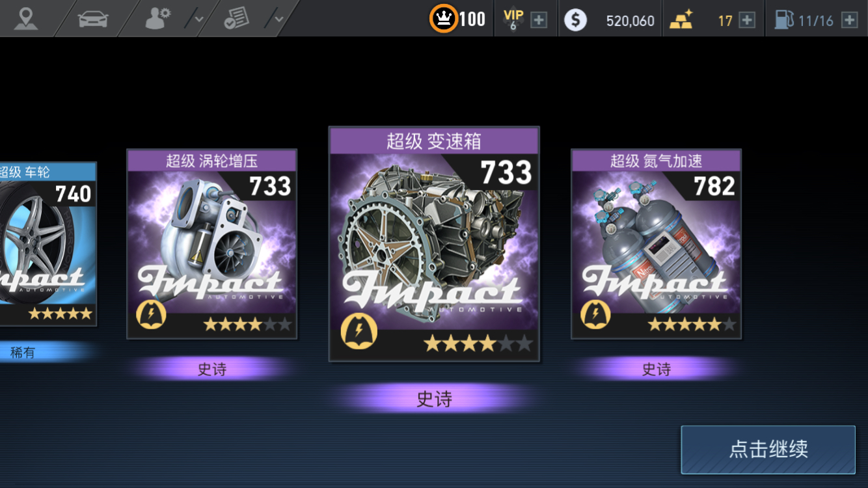The width and height of the screenshot is (868, 488).
Task: Open the map location pin icon
Action: [x=25, y=18]
